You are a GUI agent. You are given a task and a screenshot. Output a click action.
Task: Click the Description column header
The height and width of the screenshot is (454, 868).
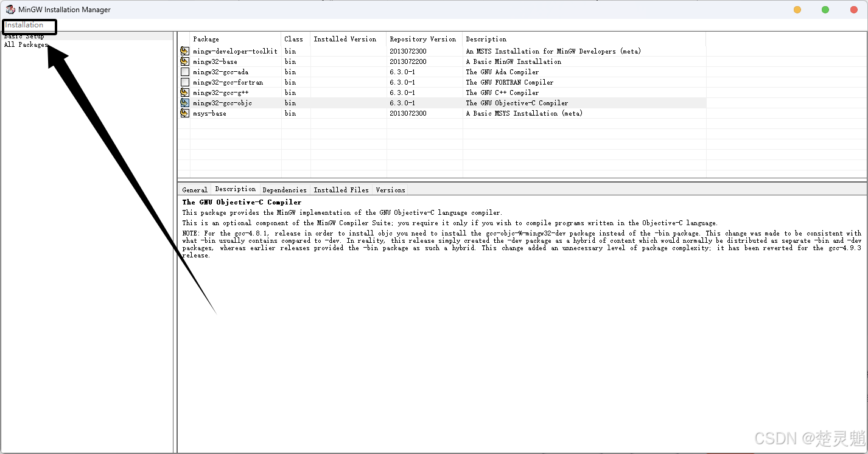pyautogui.click(x=584, y=39)
